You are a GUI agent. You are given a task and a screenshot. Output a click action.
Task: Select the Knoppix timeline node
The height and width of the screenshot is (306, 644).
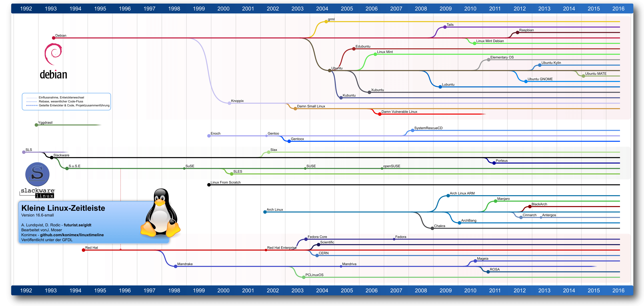tap(229, 103)
